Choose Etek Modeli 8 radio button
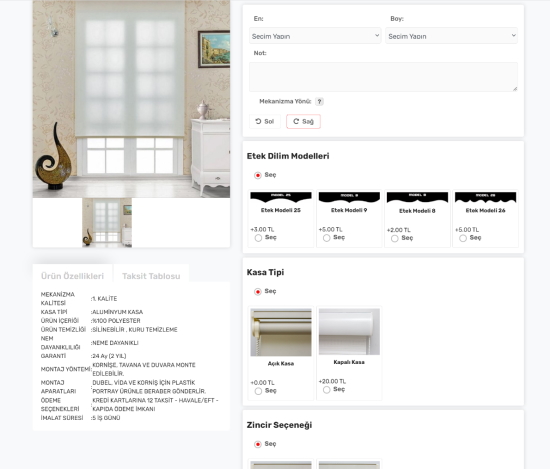This screenshot has height=469, width=550. tap(395, 239)
